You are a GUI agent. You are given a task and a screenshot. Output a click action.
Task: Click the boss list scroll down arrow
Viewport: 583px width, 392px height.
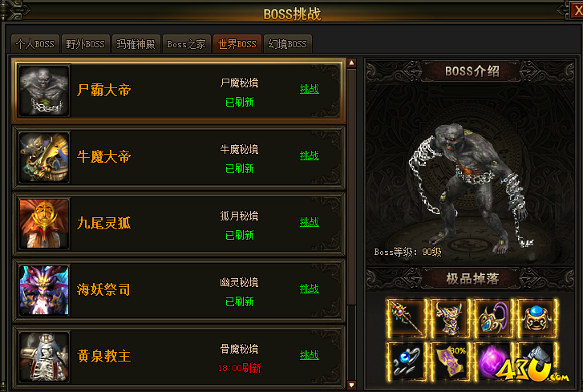click(x=351, y=385)
